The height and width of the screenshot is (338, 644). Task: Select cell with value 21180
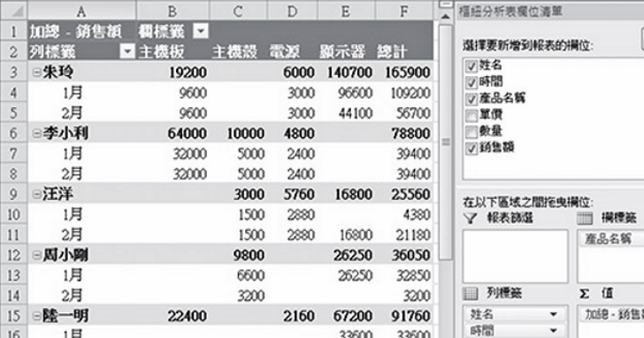tap(403, 234)
